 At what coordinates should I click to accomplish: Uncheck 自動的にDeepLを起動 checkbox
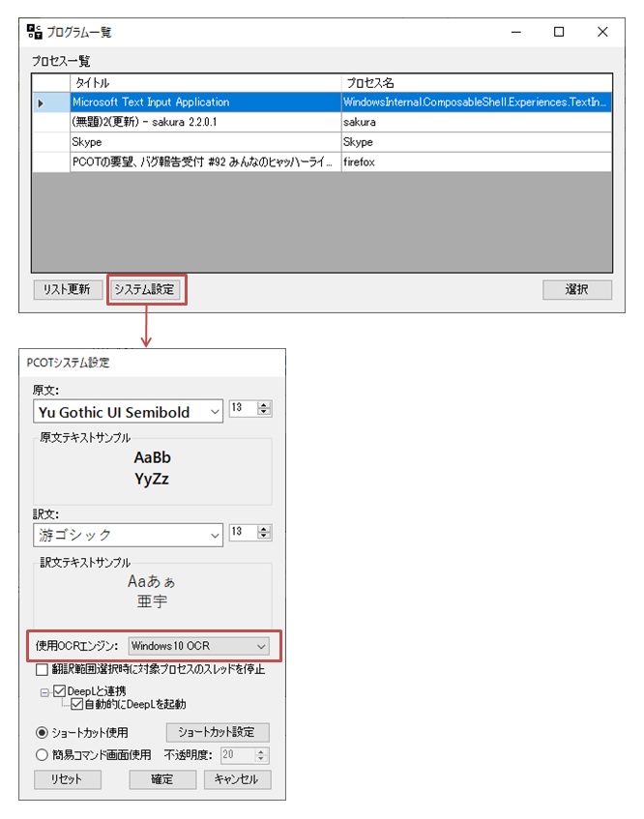click(77, 704)
